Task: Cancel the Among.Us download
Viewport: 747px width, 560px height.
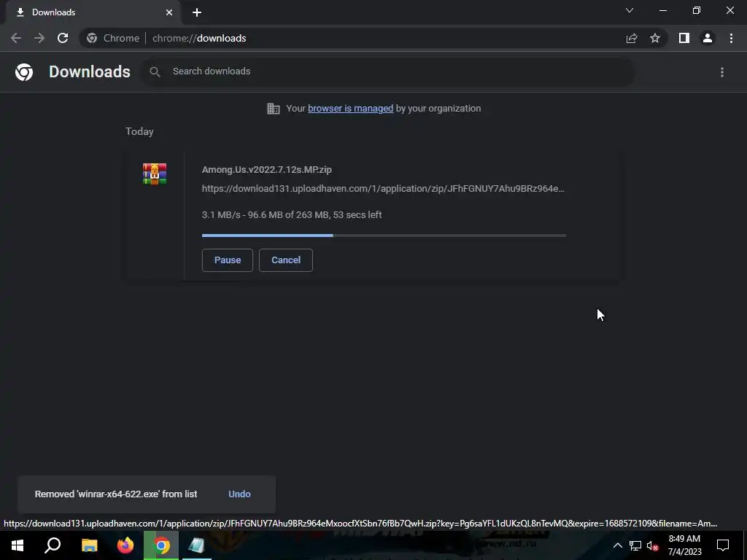Action: (286, 260)
